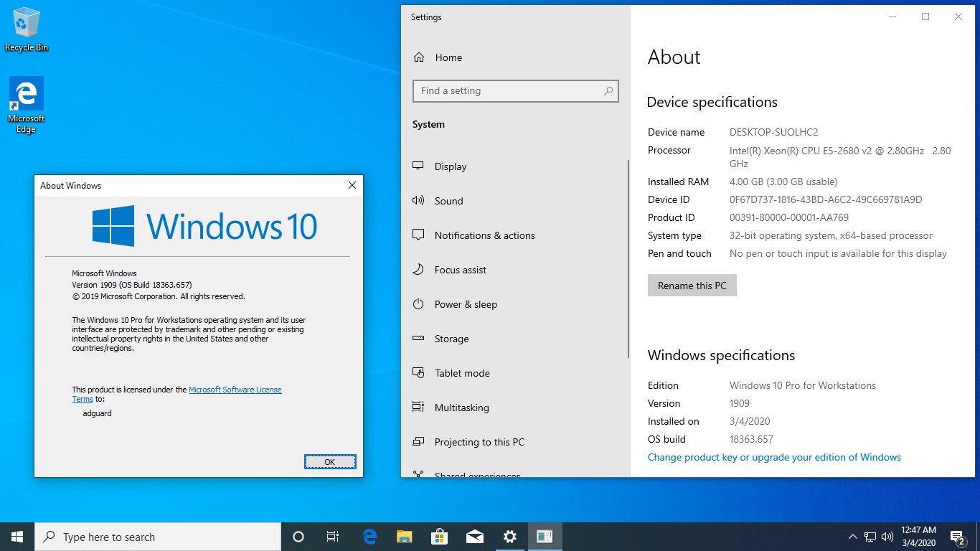Click the Installed on 3/4/2020 value

(x=750, y=421)
